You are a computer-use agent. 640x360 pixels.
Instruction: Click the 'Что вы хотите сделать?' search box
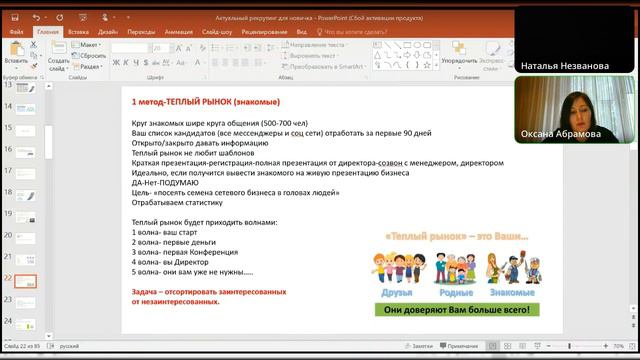pos(352,32)
